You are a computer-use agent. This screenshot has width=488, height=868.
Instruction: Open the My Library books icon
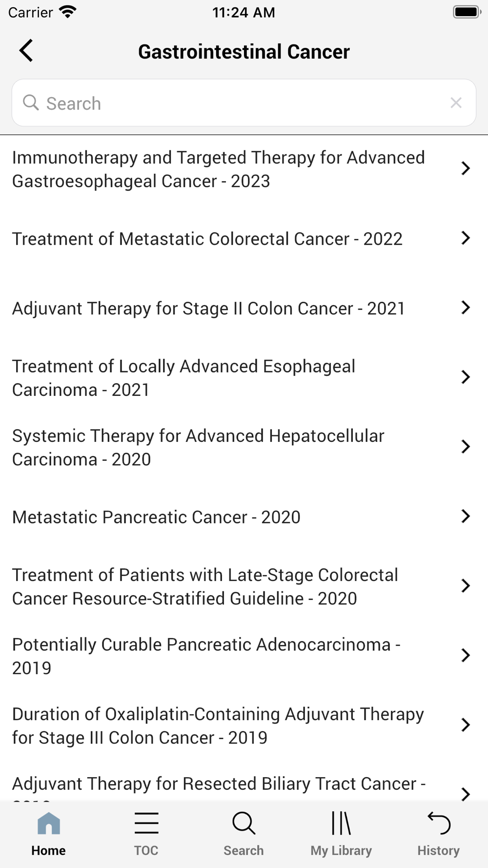(x=341, y=823)
